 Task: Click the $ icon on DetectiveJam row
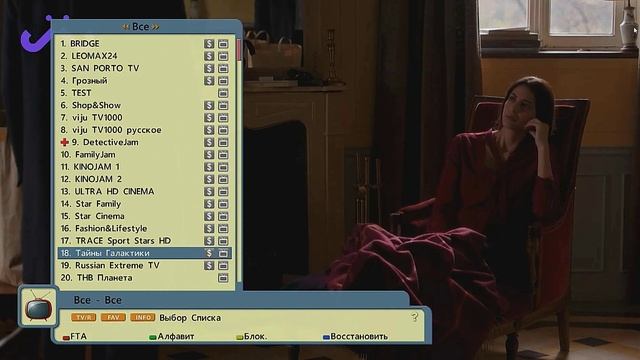209,142
